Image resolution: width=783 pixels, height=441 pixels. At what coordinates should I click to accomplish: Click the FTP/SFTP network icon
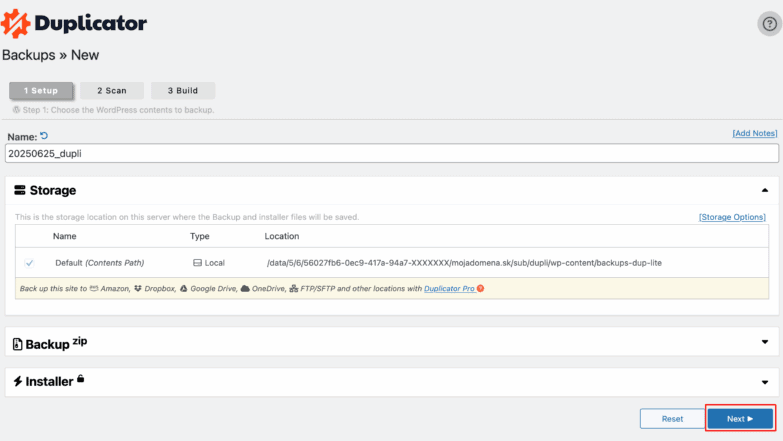[294, 289]
